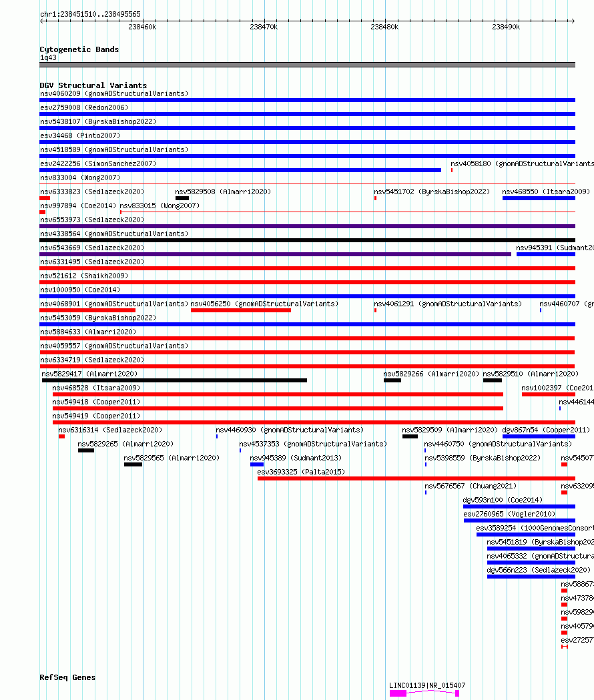594x700 pixels.
Task: Click the blue nsv945389 (Sudmant2013) bar
Action: [257, 464]
